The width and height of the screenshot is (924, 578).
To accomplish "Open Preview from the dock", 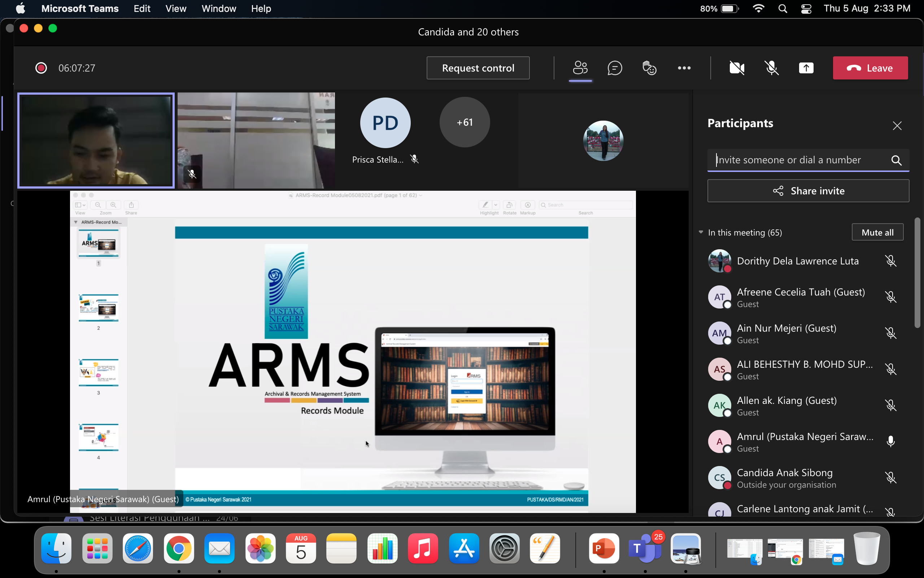I will pos(686,549).
